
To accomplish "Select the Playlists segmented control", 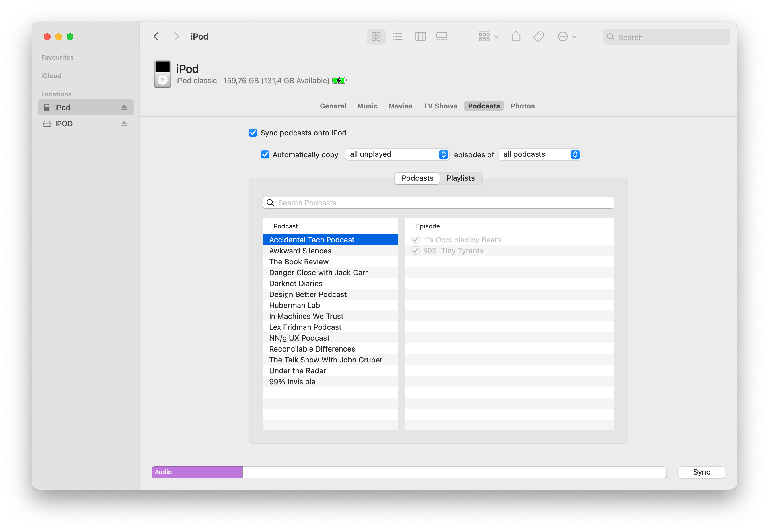I will [460, 178].
